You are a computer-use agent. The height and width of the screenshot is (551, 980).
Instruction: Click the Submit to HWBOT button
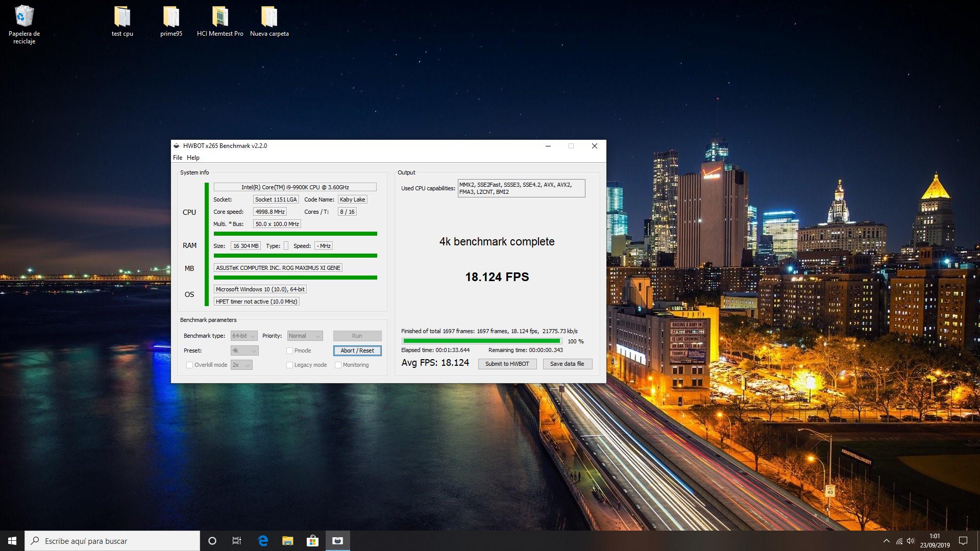[507, 364]
